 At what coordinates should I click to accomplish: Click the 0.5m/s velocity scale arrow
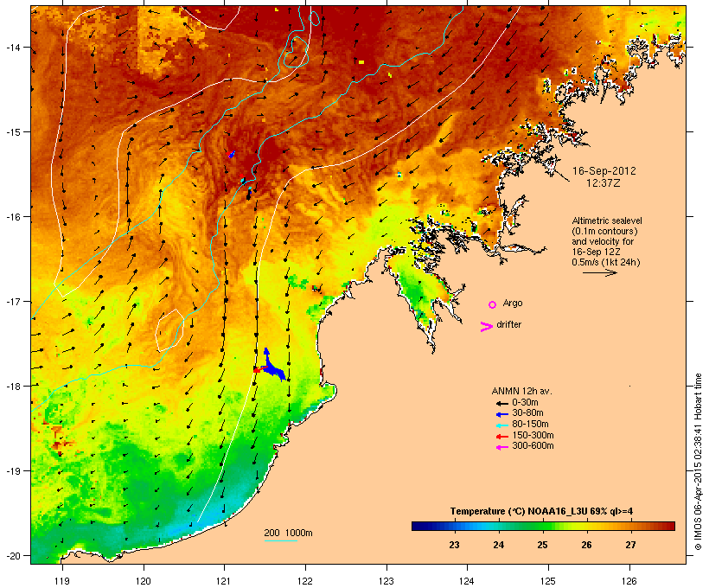(599, 272)
